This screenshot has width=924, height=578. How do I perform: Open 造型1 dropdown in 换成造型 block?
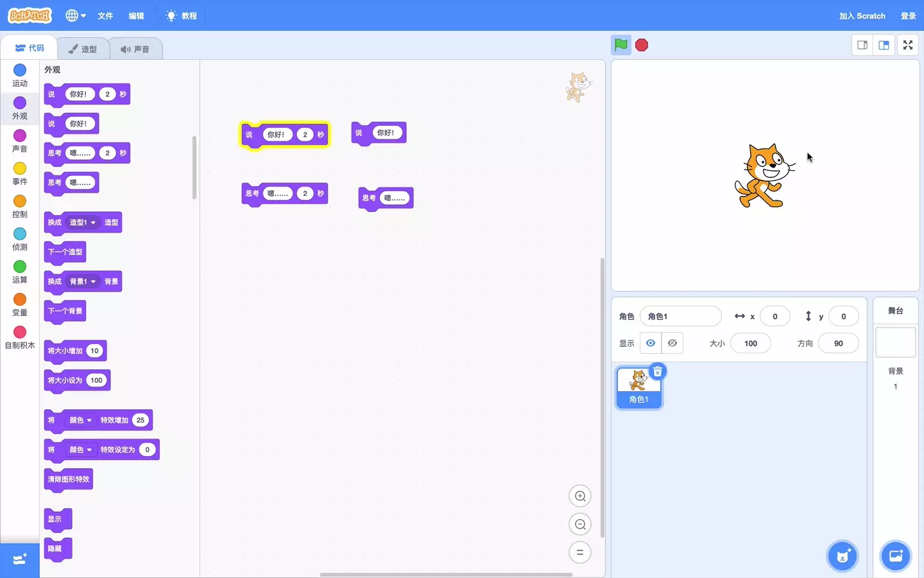point(83,222)
